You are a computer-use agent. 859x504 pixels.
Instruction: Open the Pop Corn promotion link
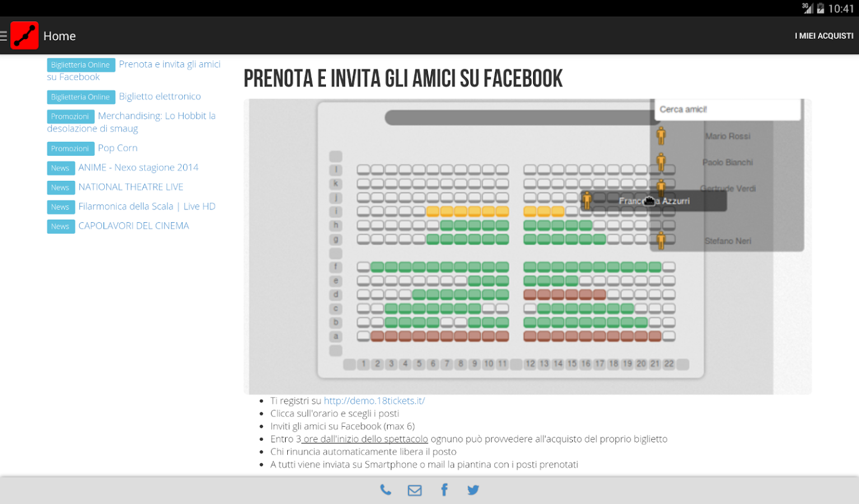118,148
